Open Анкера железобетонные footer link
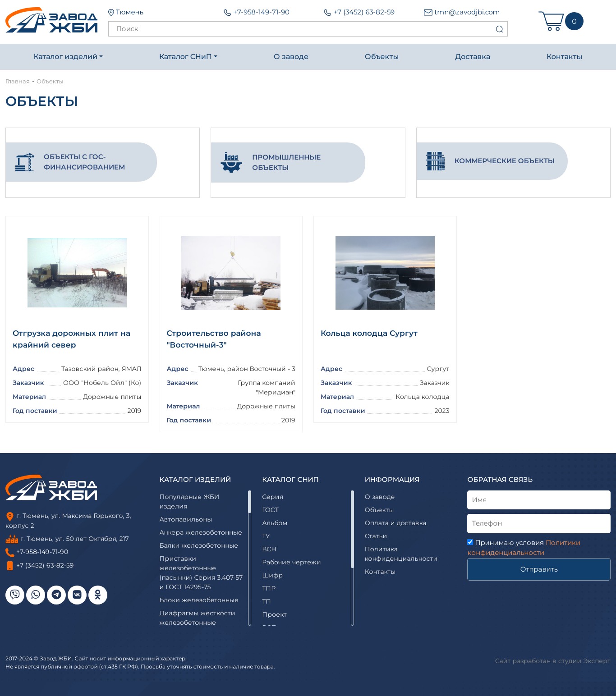The image size is (616, 696). tap(201, 532)
